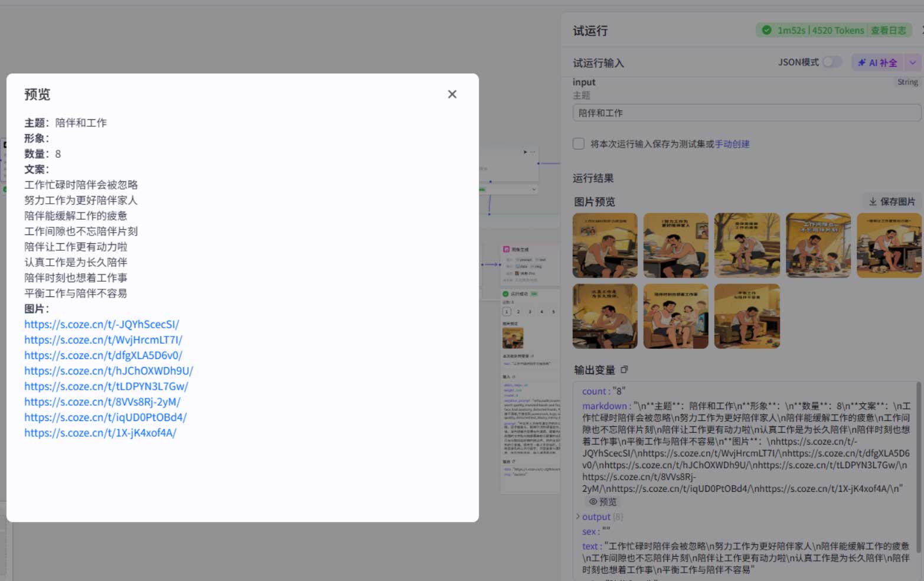
Task: Click the output variables panel scrollbar
Action: (x=919, y=466)
